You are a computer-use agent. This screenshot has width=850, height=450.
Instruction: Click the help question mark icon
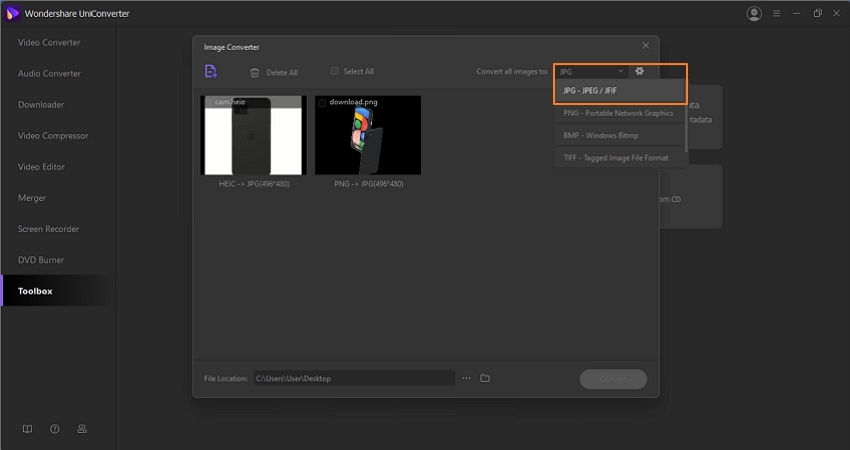point(55,429)
